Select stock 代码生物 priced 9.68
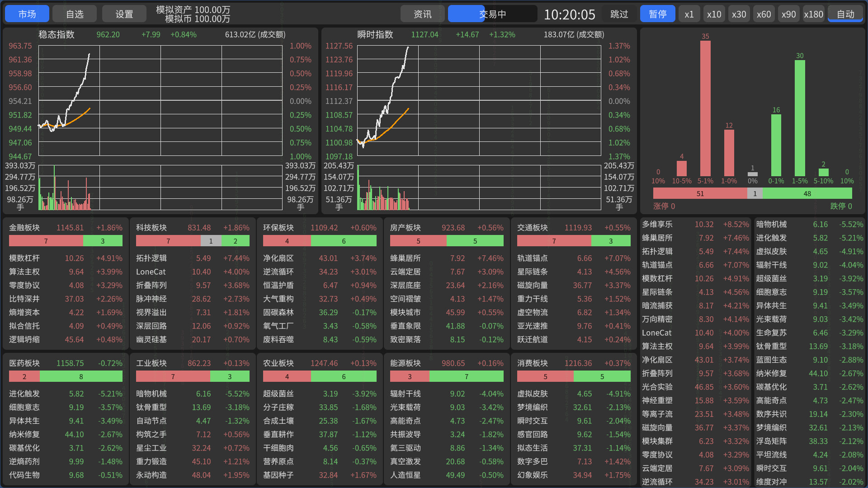The image size is (868, 488). (66, 475)
